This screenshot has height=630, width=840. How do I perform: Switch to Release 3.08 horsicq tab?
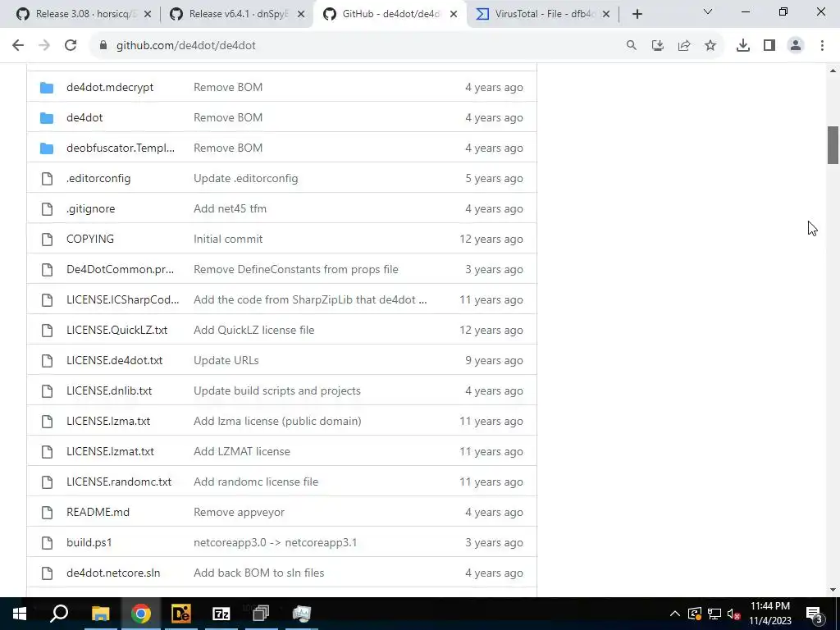click(84, 14)
